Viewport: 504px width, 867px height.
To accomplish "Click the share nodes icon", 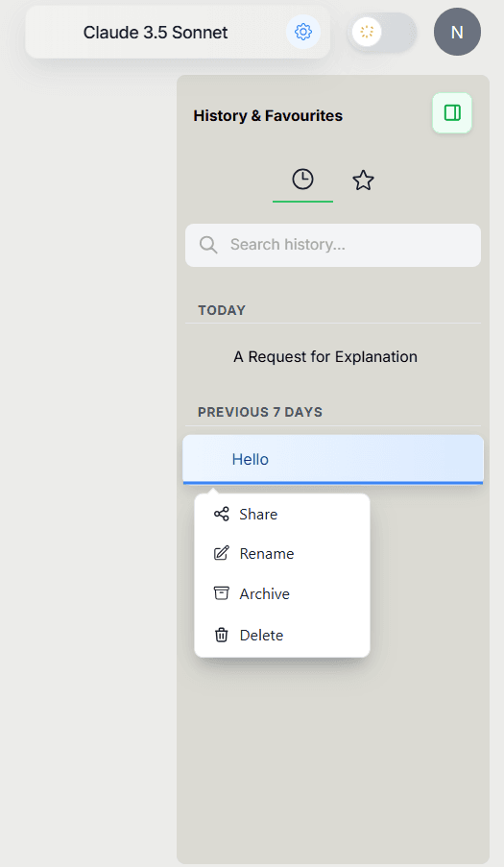I will coord(221,515).
